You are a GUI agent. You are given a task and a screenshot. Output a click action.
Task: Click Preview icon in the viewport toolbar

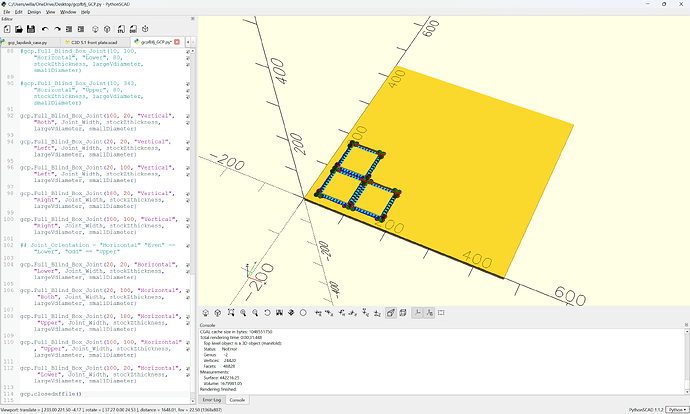tap(206, 313)
